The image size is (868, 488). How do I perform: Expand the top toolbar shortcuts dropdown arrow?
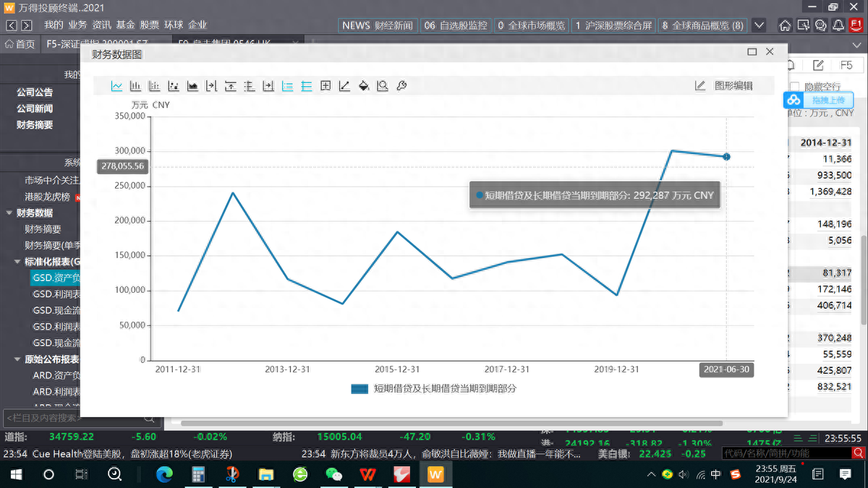pos(759,25)
